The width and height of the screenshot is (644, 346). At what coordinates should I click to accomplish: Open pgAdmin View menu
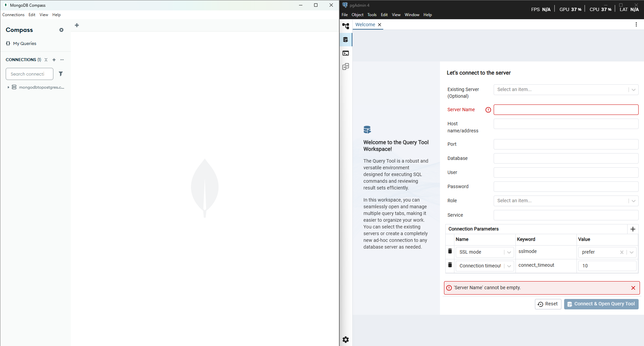pos(396,15)
